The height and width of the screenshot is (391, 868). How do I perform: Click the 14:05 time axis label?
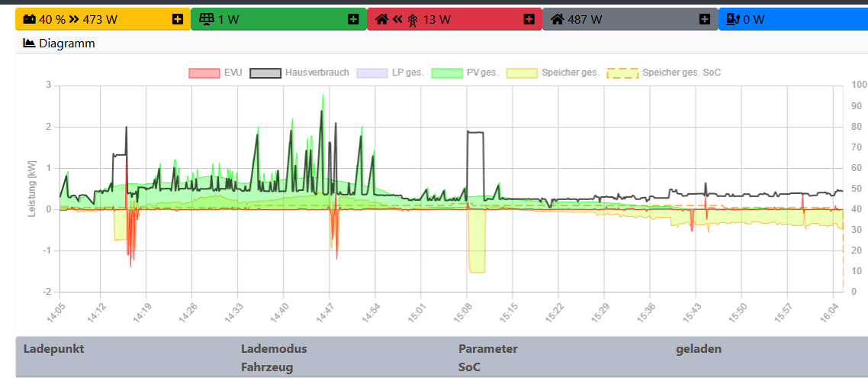(x=56, y=312)
